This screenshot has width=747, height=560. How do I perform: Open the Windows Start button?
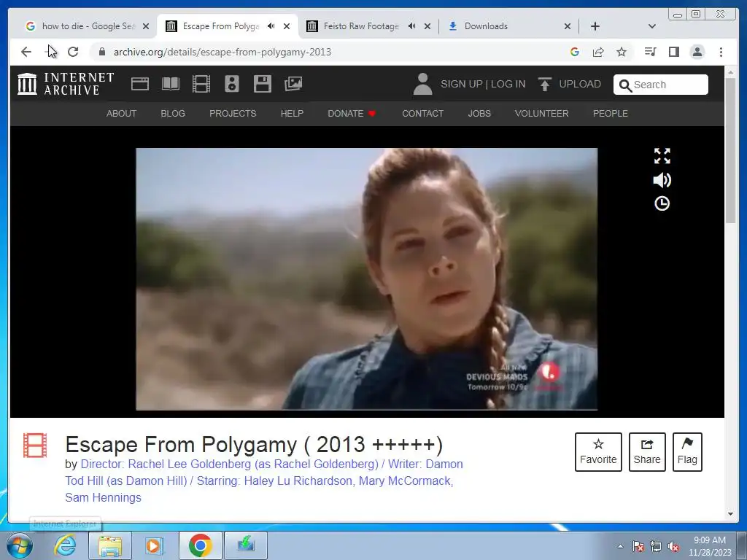pos(20,545)
